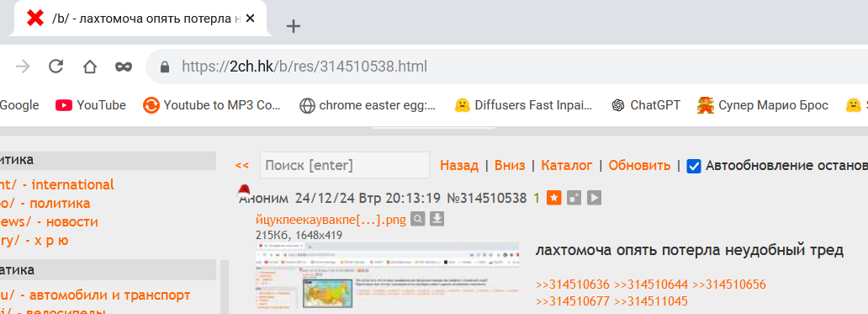868x314 pixels.
Task: Add thread to favorites with the star icon
Action: pyautogui.click(x=554, y=198)
